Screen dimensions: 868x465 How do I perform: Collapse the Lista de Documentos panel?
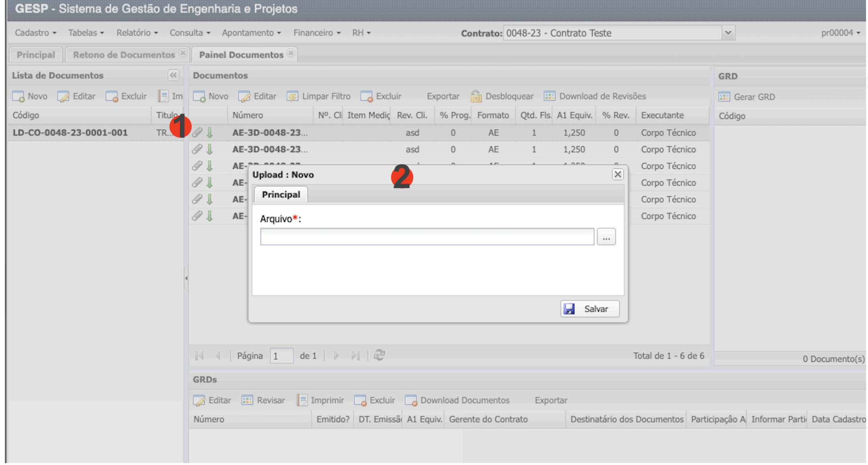point(173,76)
